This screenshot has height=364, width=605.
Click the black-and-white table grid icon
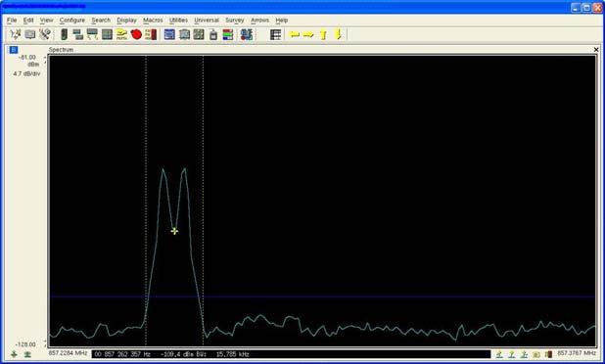275,34
